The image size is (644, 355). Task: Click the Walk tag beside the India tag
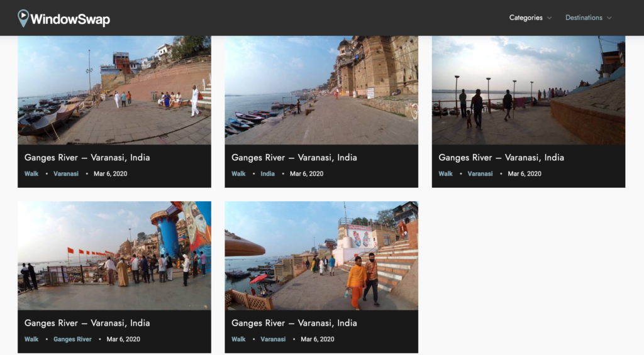point(238,174)
